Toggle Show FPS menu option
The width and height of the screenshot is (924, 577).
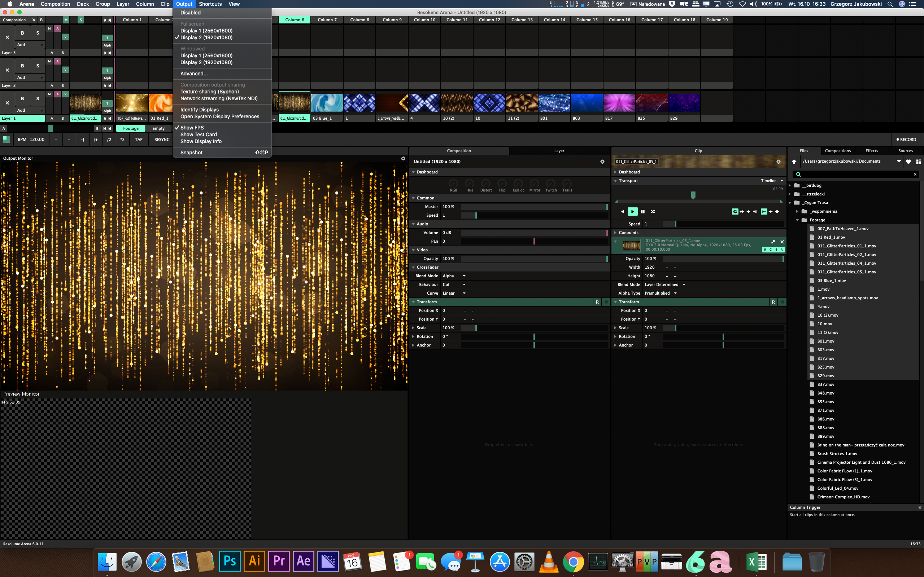coord(192,127)
